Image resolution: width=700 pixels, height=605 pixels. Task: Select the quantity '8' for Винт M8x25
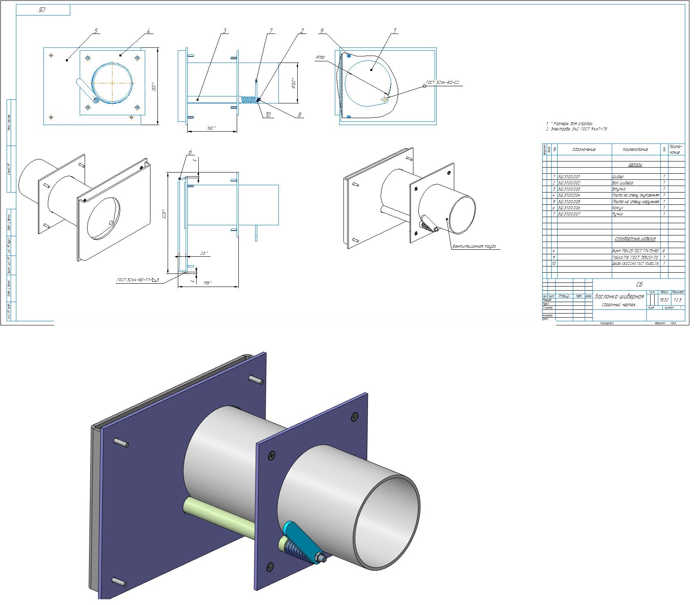664,251
